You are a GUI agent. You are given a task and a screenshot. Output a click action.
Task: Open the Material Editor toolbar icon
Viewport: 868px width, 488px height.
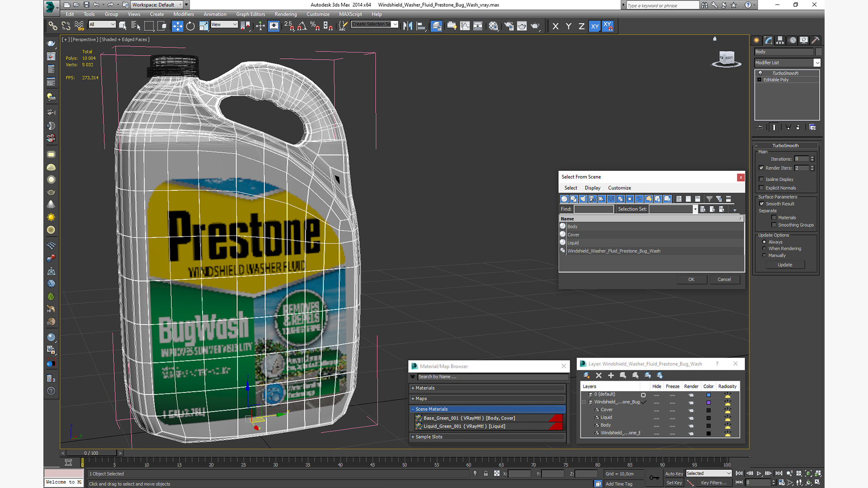(x=493, y=26)
